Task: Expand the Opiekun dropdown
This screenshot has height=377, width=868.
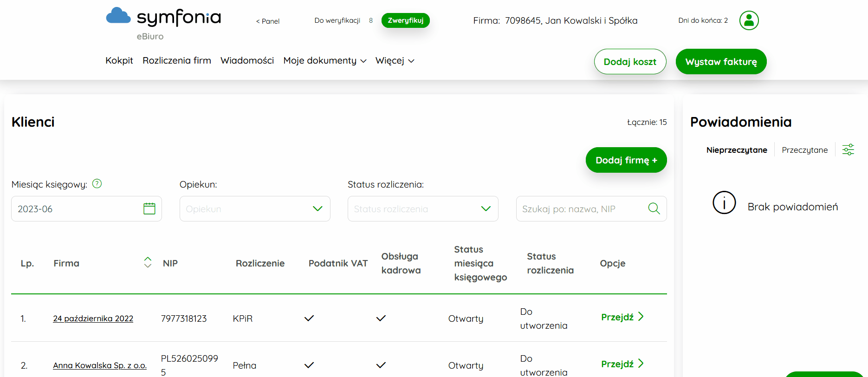Action: [x=255, y=208]
